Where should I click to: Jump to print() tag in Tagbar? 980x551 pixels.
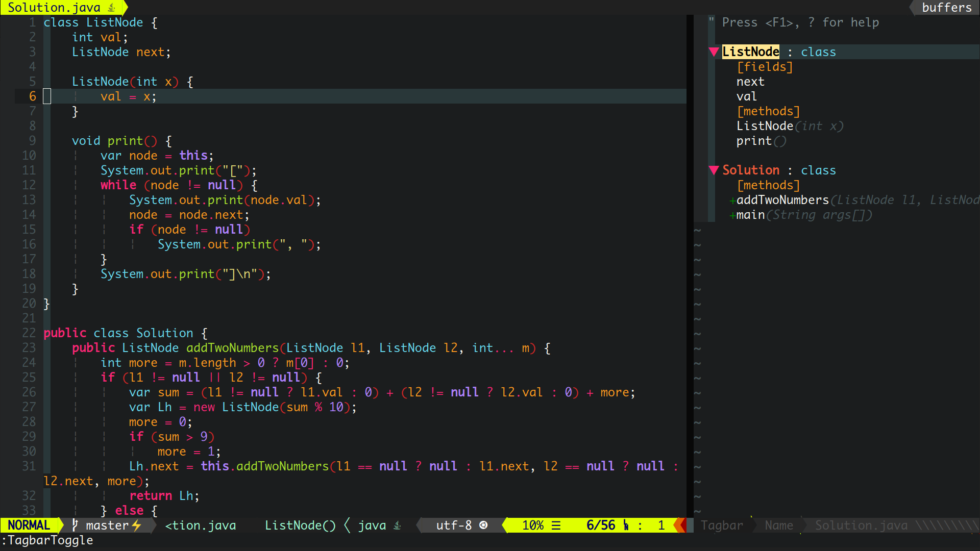tap(754, 141)
